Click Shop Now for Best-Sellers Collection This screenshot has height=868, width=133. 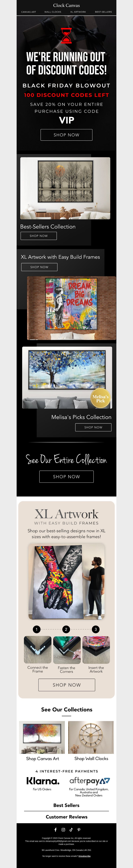click(x=39, y=236)
